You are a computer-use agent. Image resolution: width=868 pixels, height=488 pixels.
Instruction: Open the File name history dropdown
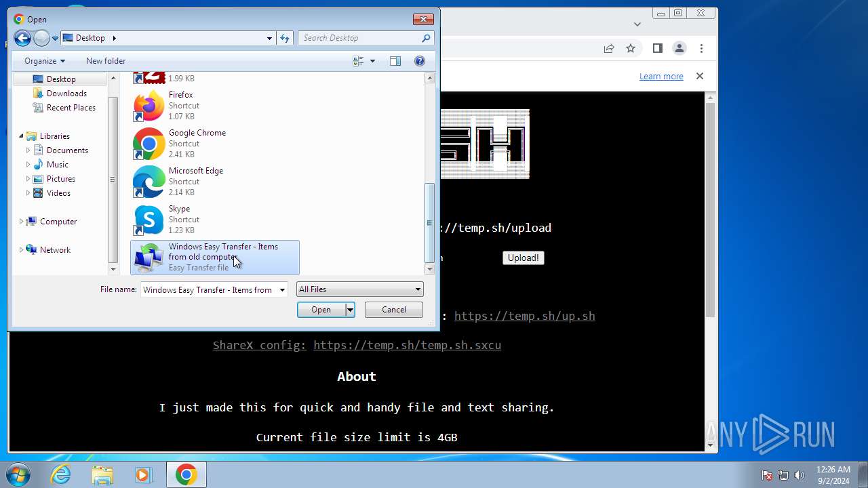coord(282,290)
